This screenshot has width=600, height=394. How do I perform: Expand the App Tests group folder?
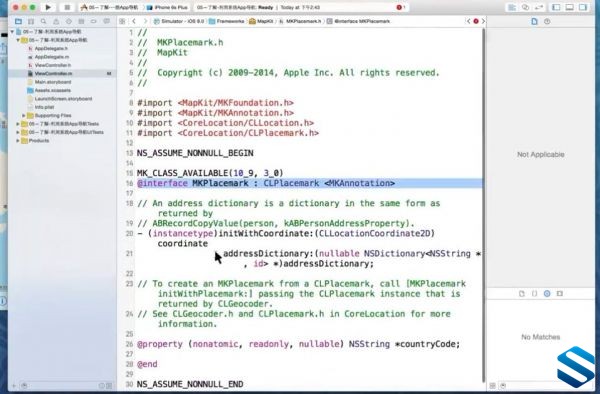[x=18, y=124]
